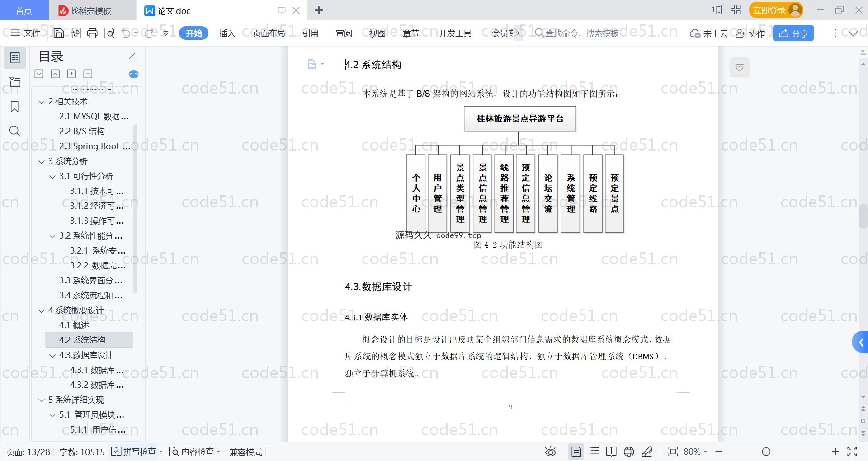Open a new tab with plus

pos(319,10)
